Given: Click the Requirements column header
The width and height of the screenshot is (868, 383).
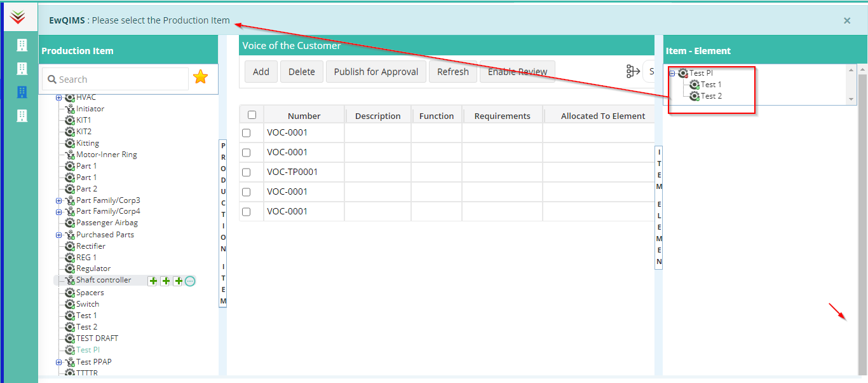Looking at the screenshot, I should tap(503, 116).
